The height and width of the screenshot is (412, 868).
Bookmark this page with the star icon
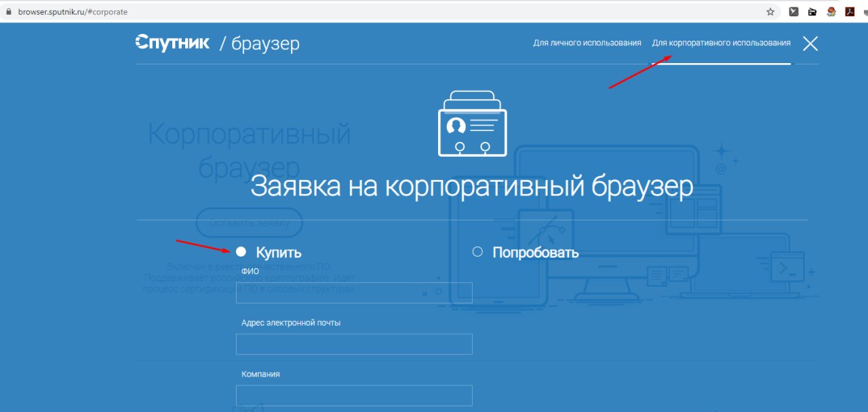pyautogui.click(x=770, y=12)
